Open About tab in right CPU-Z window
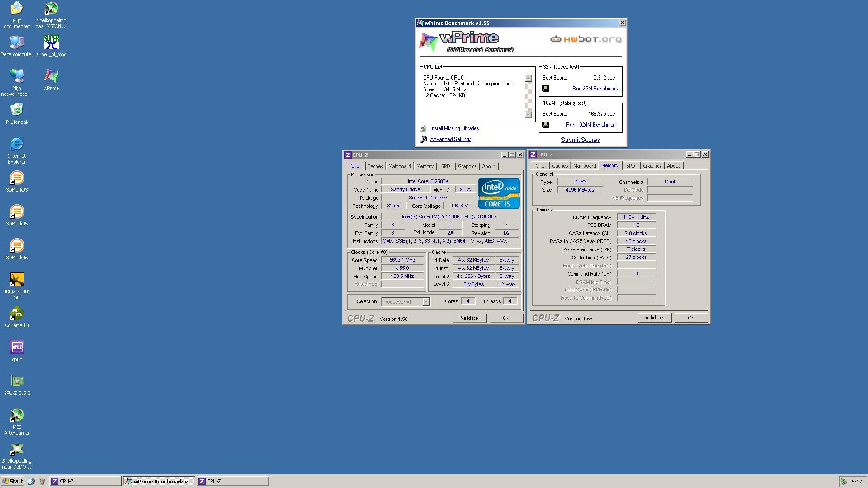Screen dimensions: 868x488 (673, 166)
